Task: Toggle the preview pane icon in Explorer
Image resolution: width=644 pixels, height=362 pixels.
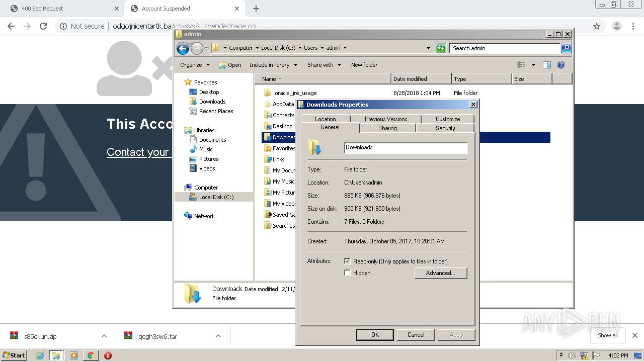Action: tap(547, 65)
